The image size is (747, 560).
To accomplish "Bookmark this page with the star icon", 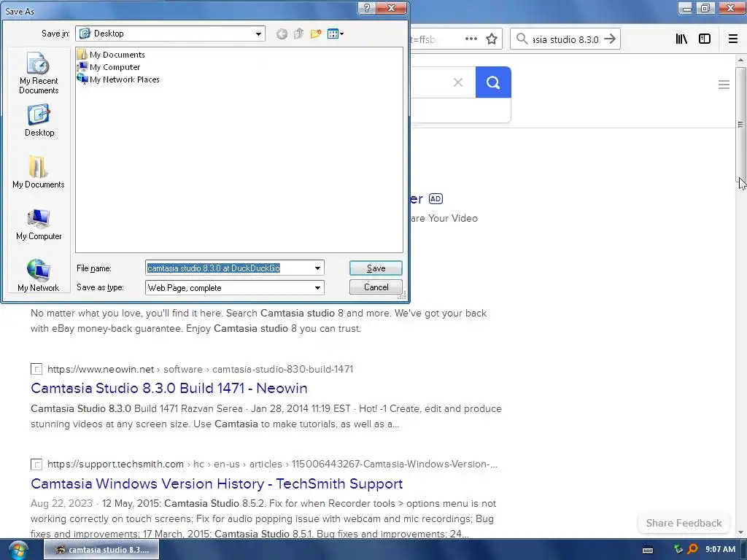I will click(492, 39).
